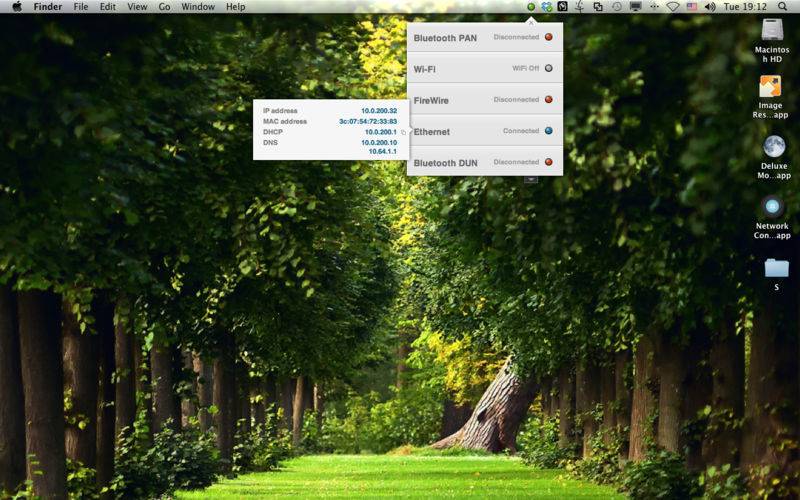Open the Wi-Fi menu bar icon

point(673,7)
